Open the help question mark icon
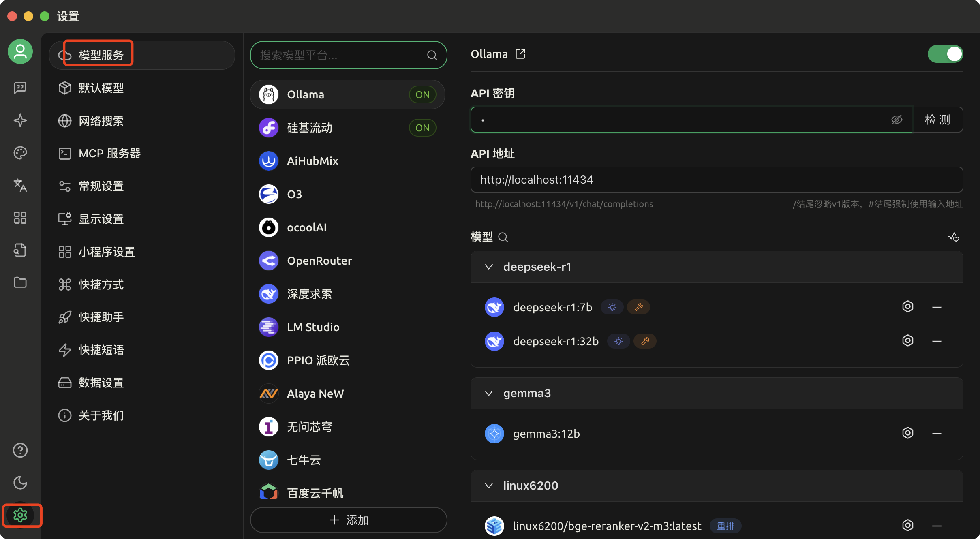 click(20, 450)
